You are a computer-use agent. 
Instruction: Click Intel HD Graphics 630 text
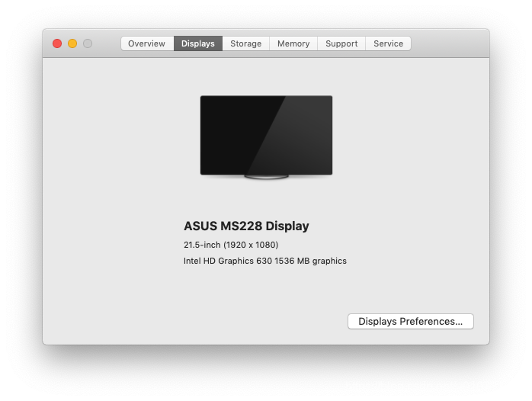click(x=228, y=261)
